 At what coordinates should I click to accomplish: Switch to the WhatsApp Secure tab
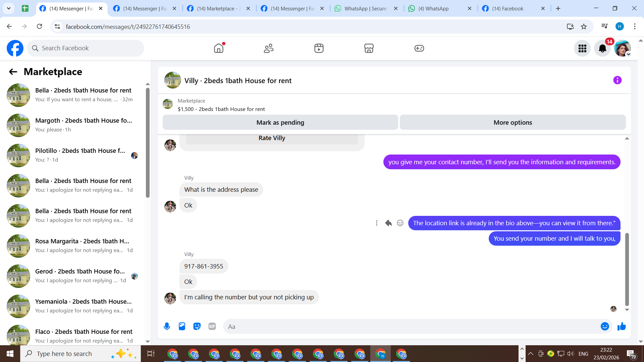click(366, 9)
